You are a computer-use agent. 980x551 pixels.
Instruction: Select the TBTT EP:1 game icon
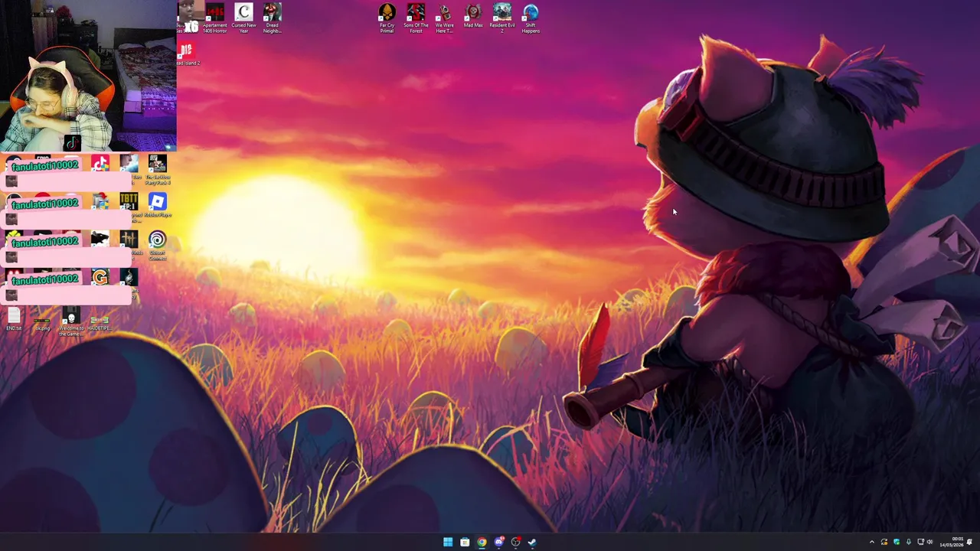pyautogui.click(x=129, y=201)
